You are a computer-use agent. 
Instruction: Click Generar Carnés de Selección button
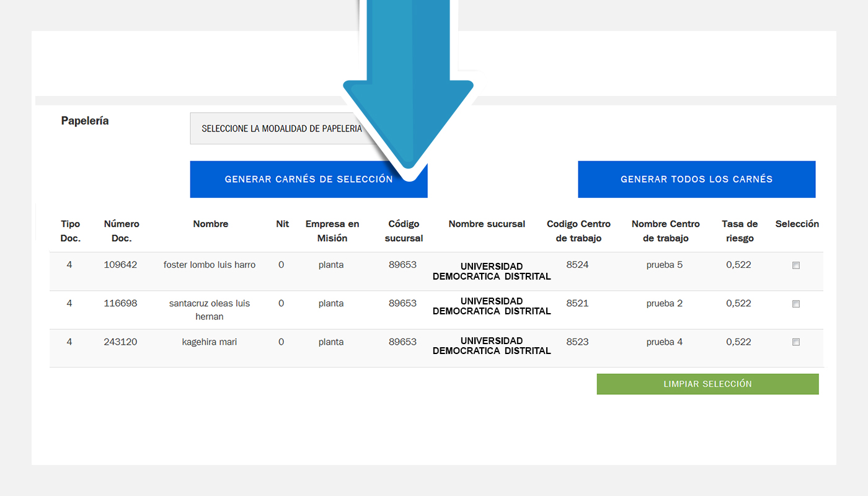(309, 179)
